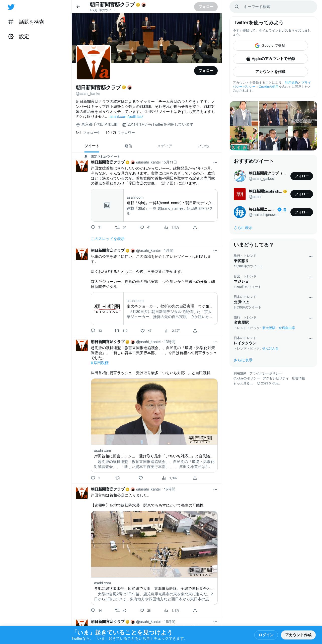Screen dimensions: 322x644
Task: Share the 1時間 tweet
Action: point(195,331)
